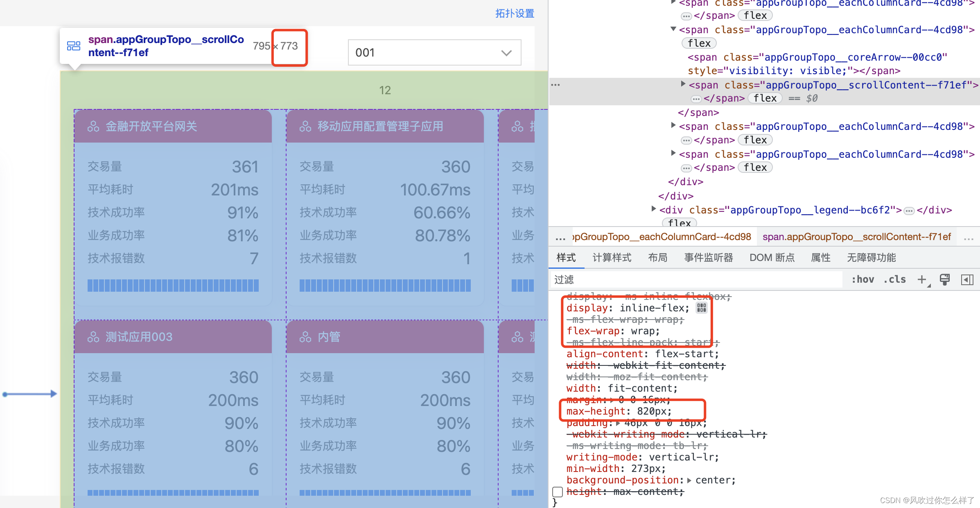Screen dimensions: 980x508
Task: Click flex badge on topmost closing span row
Action: [755, 16]
